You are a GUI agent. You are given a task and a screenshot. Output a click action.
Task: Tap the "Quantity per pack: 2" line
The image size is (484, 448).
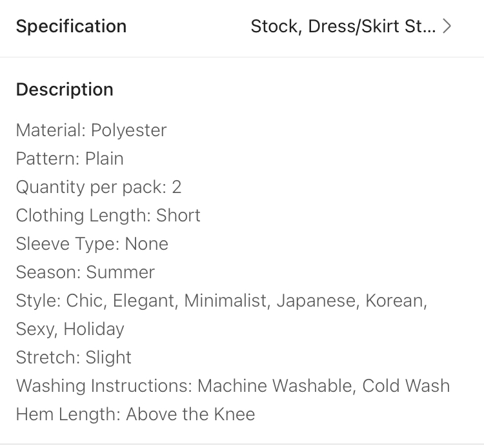pyautogui.click(x=99, y=187)
